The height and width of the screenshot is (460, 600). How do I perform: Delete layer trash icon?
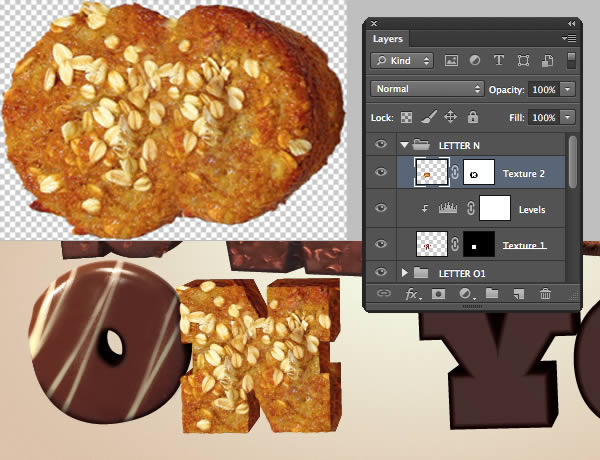point(545,294)
